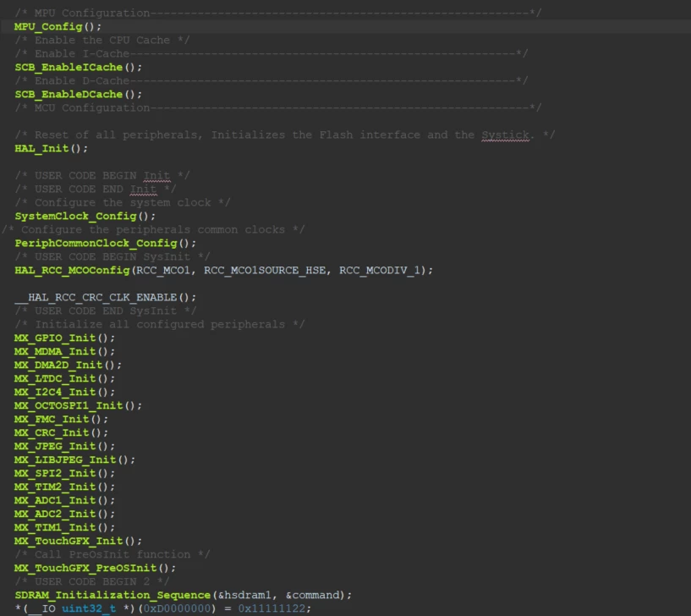Click the underlined Systick word in comment
The height and width of the screenshot is (616, 691).
click(505, 135)
